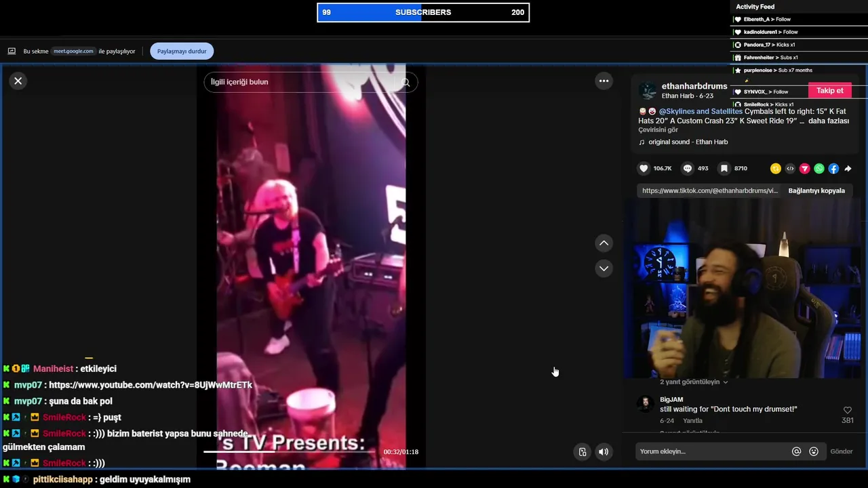Click 'Pandora_17 > Kicks x1' feed entry
Viewport: 868px width, 488px height.
(769, 45)
